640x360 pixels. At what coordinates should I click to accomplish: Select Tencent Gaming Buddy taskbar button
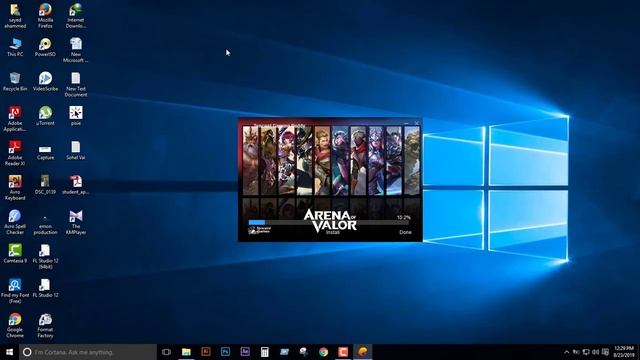[362, 352]
